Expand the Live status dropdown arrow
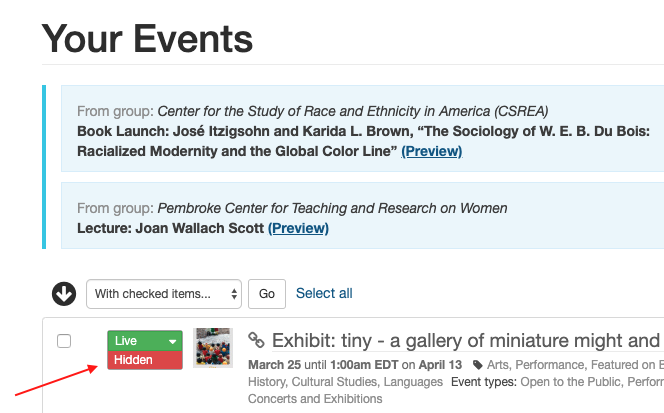The image size is (664, 413). click(172, 341)
